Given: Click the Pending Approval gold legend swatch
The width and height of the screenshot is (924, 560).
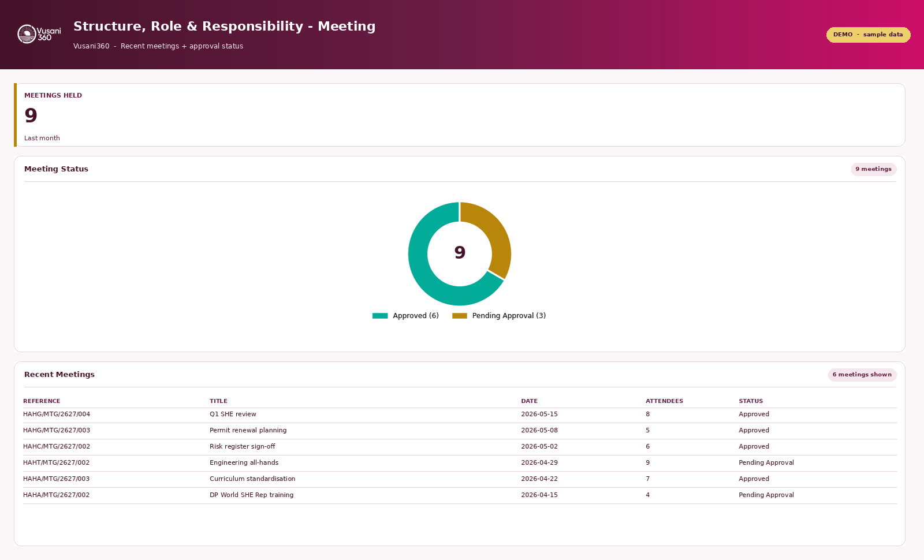Looking at the screenshot, I should tap(460, 316).
